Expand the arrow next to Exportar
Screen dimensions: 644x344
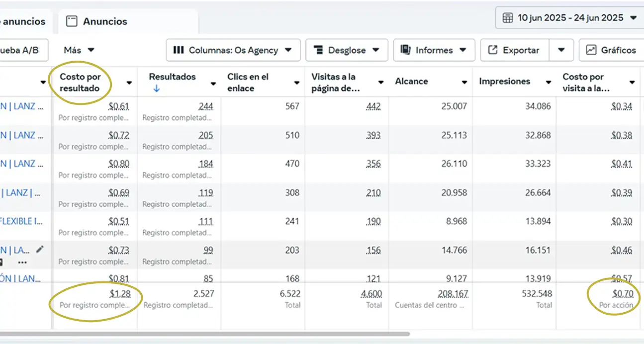[561, 50]
